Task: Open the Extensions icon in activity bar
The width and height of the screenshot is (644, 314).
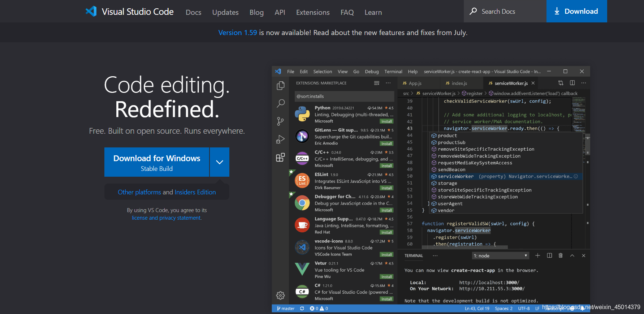Action: tap(280, 157)
